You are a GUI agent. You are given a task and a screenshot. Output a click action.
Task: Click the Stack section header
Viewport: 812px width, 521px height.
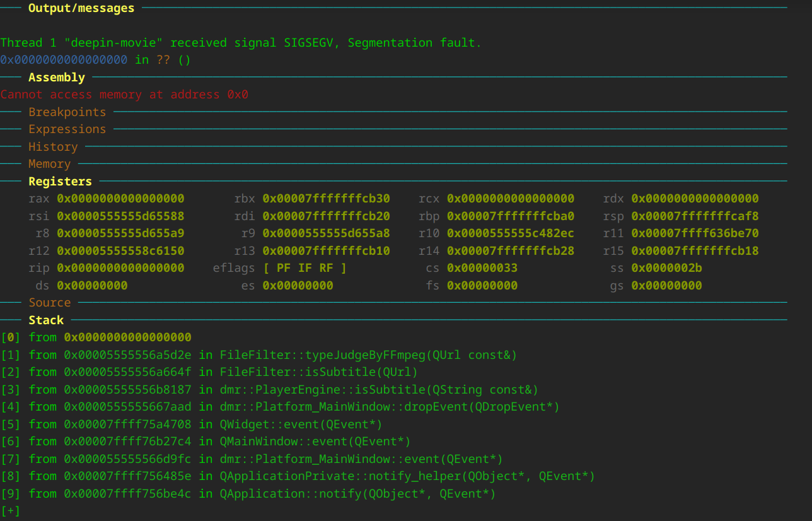pos(46,320)
